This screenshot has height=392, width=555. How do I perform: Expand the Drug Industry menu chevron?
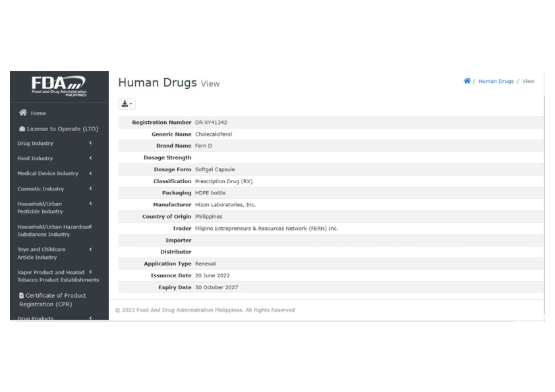[90, 143]
